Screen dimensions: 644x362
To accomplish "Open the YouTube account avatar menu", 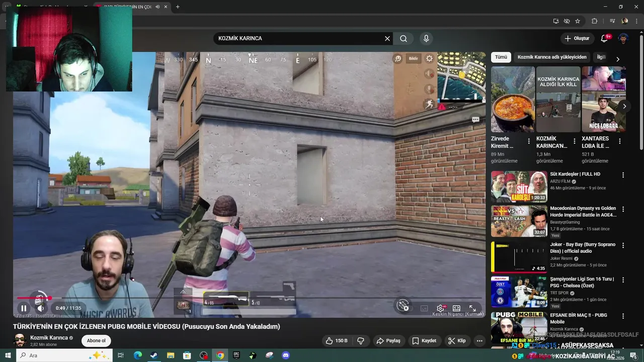I will tap(623, 38).
